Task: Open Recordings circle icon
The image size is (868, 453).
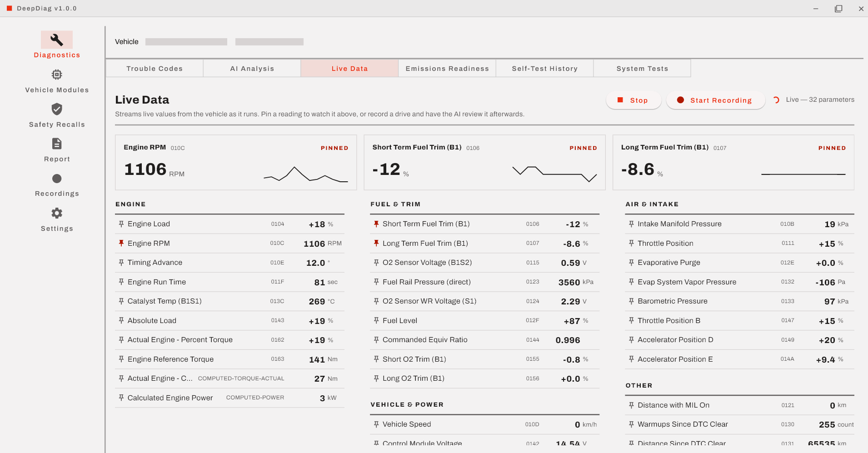Action: (x=57, y=179)
